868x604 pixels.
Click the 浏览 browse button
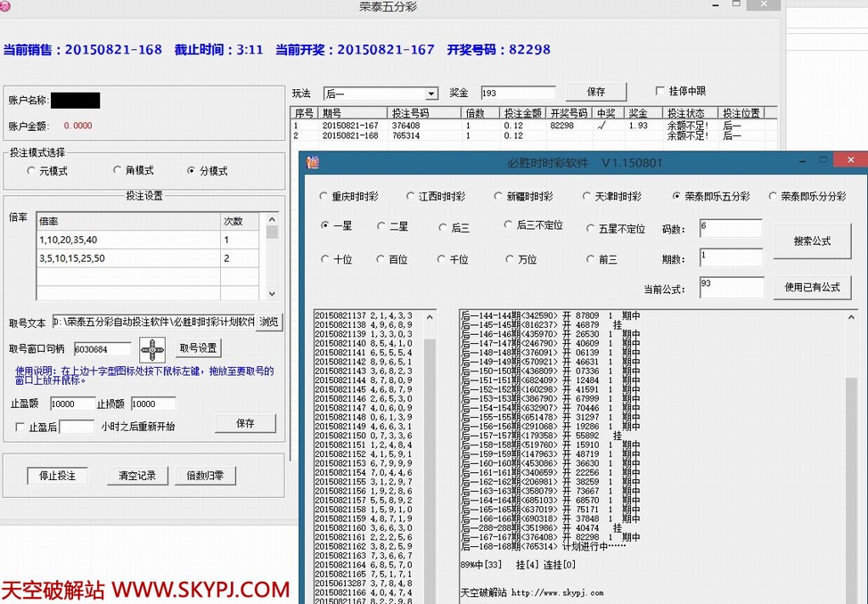tap(267, 322)
